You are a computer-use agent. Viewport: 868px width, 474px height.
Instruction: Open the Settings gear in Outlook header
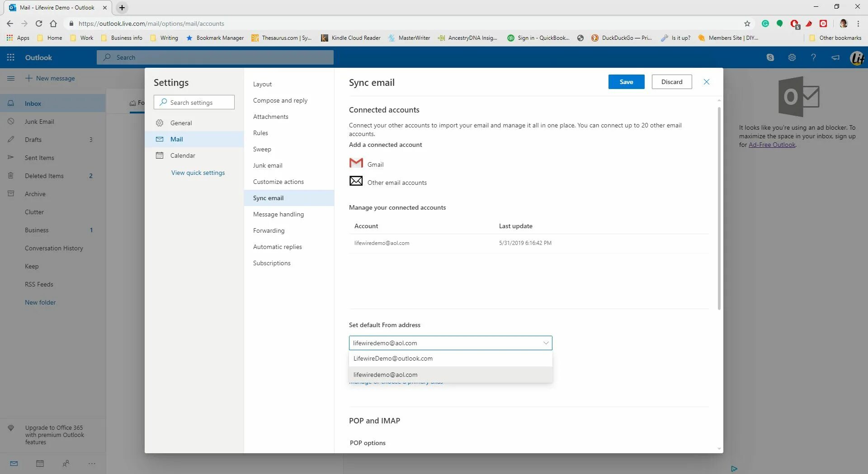792,57
